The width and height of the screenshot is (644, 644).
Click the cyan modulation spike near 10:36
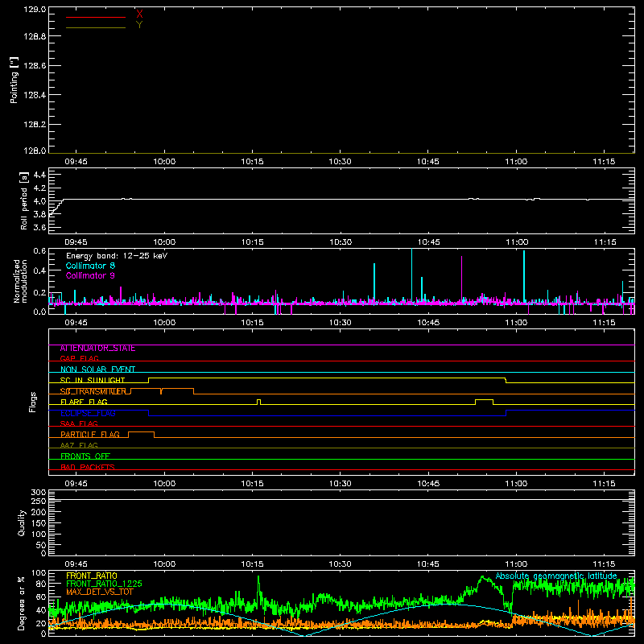coord(374,283)
